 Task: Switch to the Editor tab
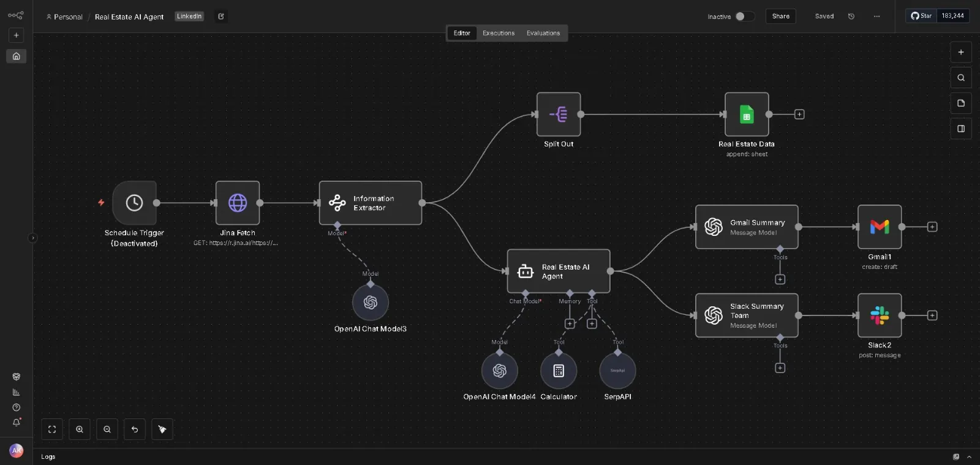coord(462,33)
